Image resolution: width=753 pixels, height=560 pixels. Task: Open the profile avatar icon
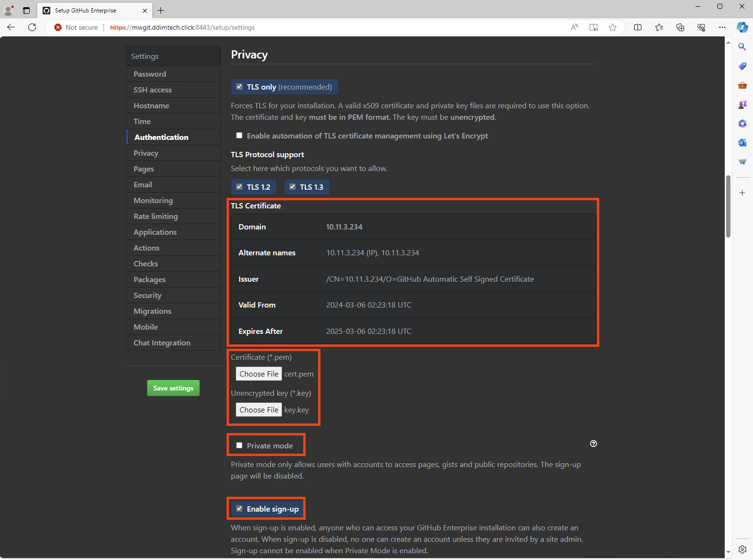coord(9,10)
